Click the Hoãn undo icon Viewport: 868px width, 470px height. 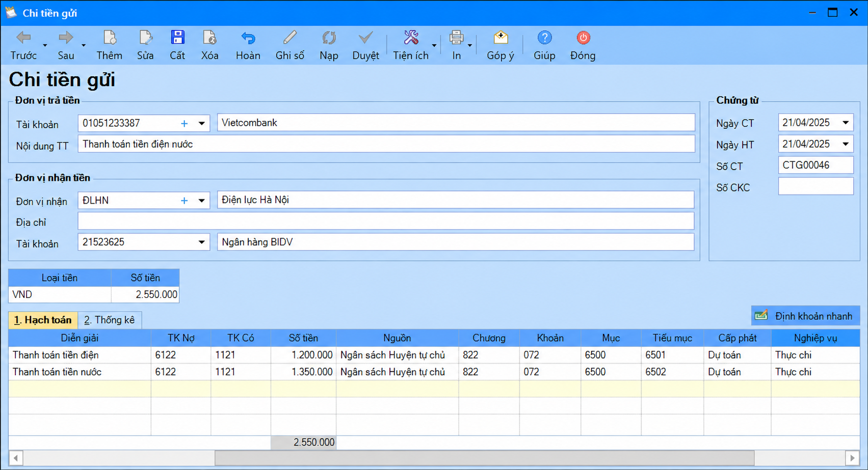click(248, 38)
